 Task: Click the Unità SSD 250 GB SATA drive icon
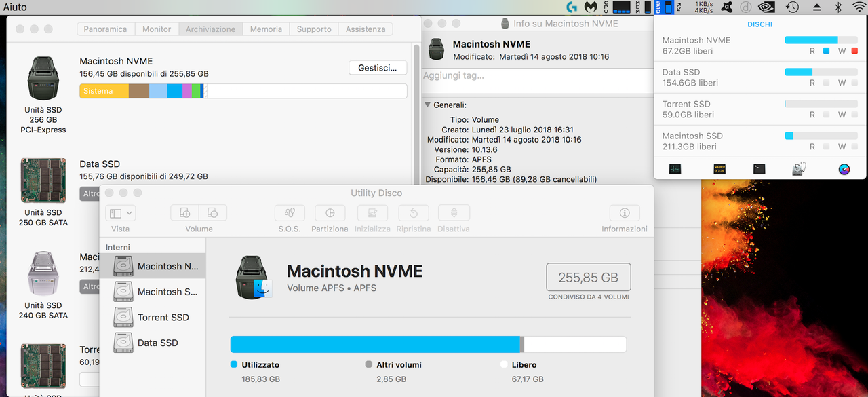[43, 181]
